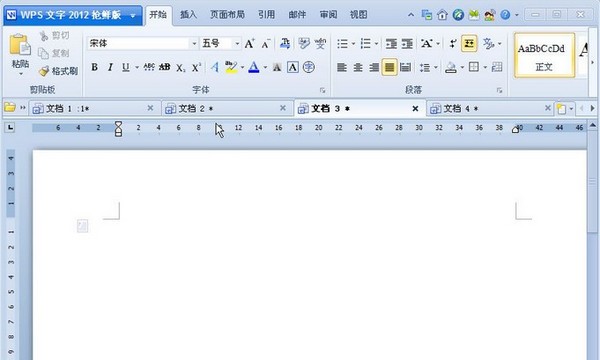Center align text
600x360 pixels.
coord(358,68)
